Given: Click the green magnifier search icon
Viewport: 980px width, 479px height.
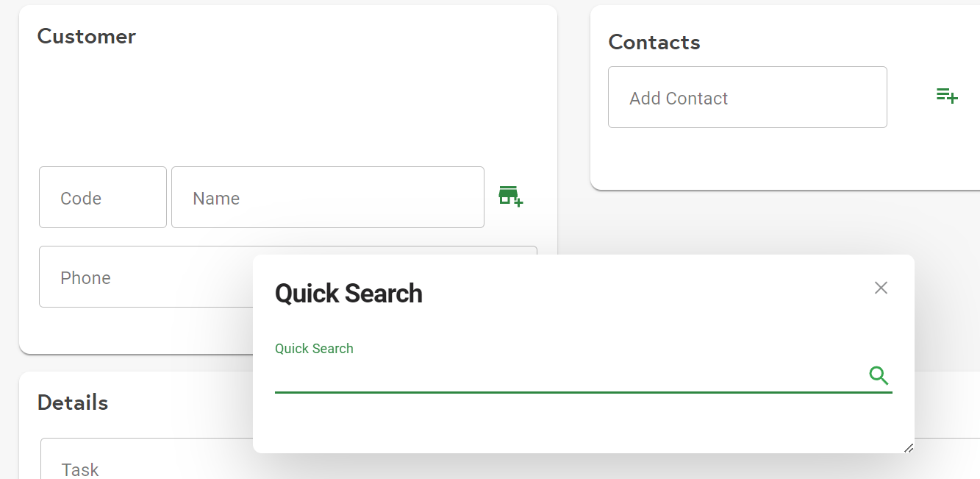Looking at the screenshot, I should coord(879,376).
